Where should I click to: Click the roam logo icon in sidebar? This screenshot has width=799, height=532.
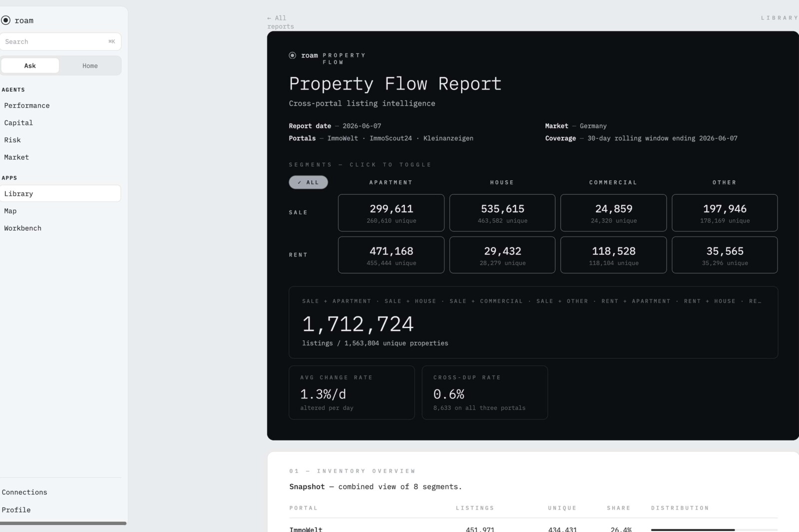pos(6,20)
